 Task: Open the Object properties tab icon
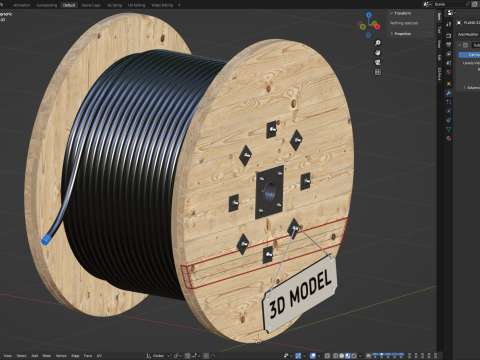[449, 83]
